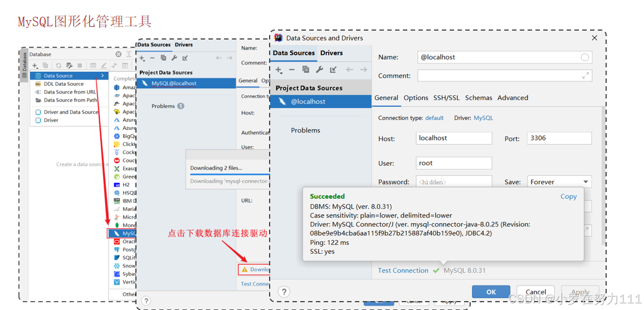Click the pencil edit icon in the Database panel toolbar
This screenshot has height=310, width=644.
coord(104,65)
